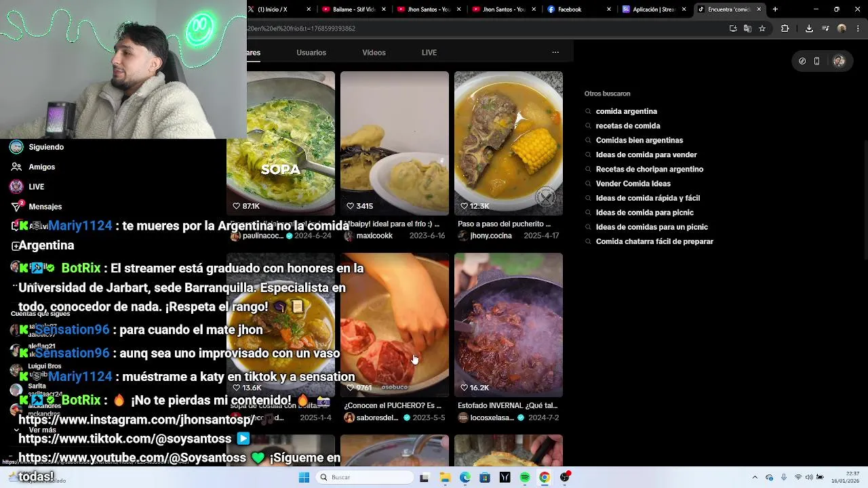
Task: Expand the Ver más accounts list
Action: pos(42,430)
